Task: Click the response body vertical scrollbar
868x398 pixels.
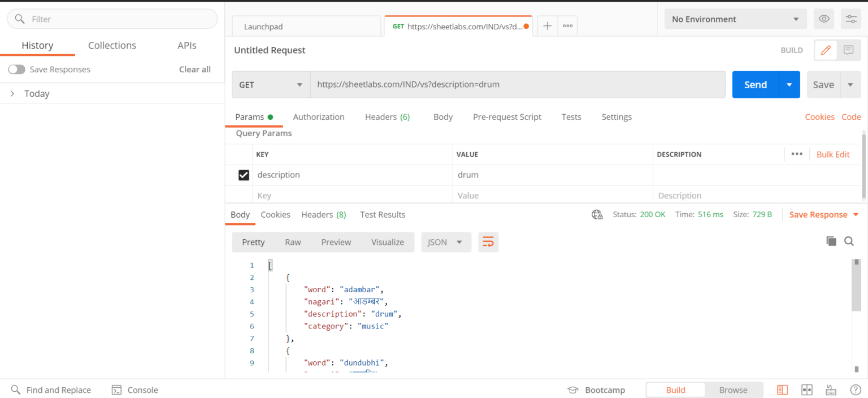Action: pyautogui.click(x=856, y=285)
